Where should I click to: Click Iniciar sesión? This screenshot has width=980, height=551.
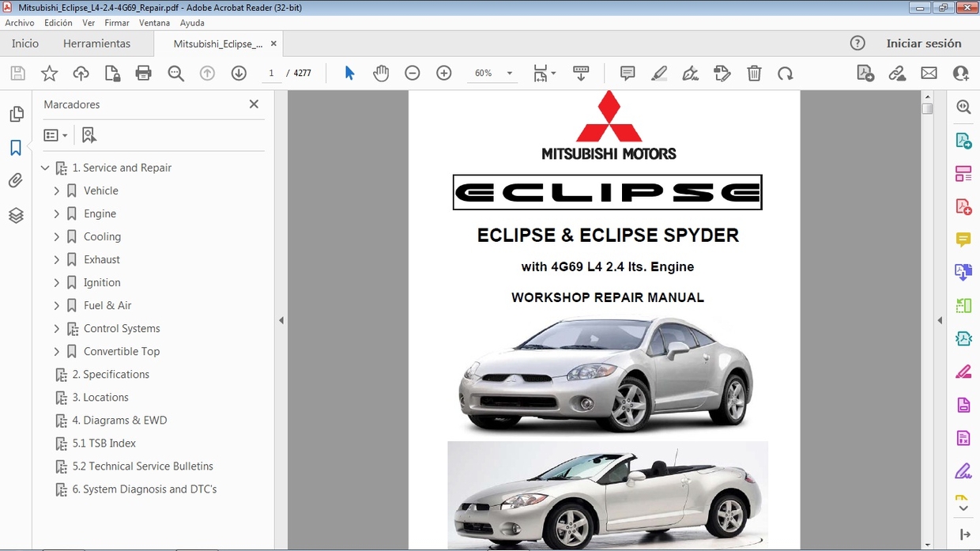point(925,43)
